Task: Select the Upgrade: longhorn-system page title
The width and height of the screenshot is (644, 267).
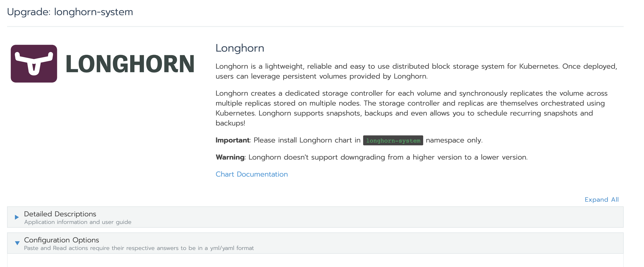Action: click(70, 12)
